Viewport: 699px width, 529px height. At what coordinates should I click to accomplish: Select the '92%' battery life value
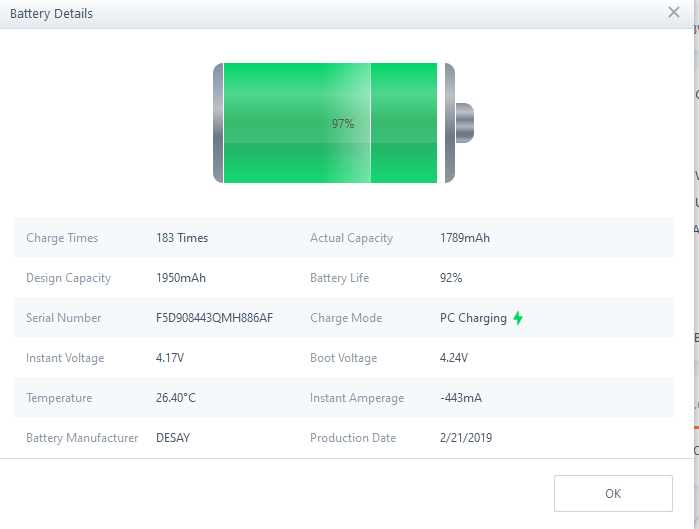click(x=451, y=278)
